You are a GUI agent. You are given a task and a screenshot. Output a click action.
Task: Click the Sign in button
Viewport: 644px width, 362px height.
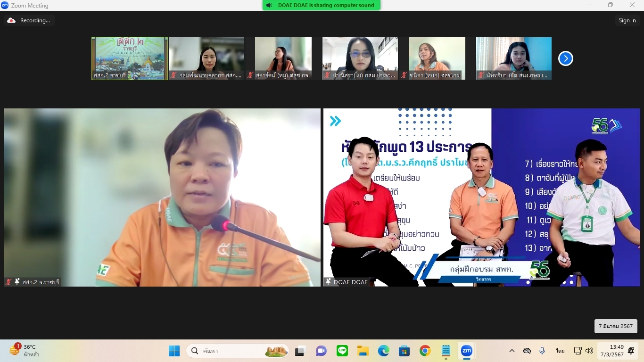(x=627, y=20)
